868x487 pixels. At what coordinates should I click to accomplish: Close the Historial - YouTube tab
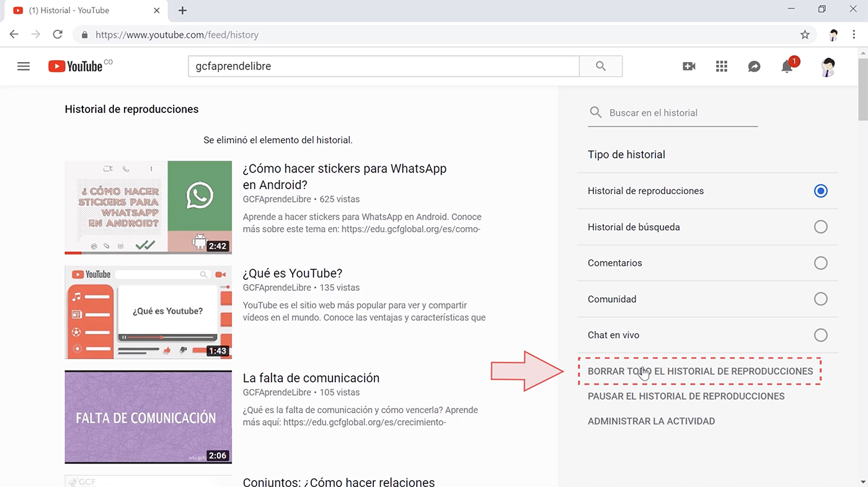pos(157,11)
